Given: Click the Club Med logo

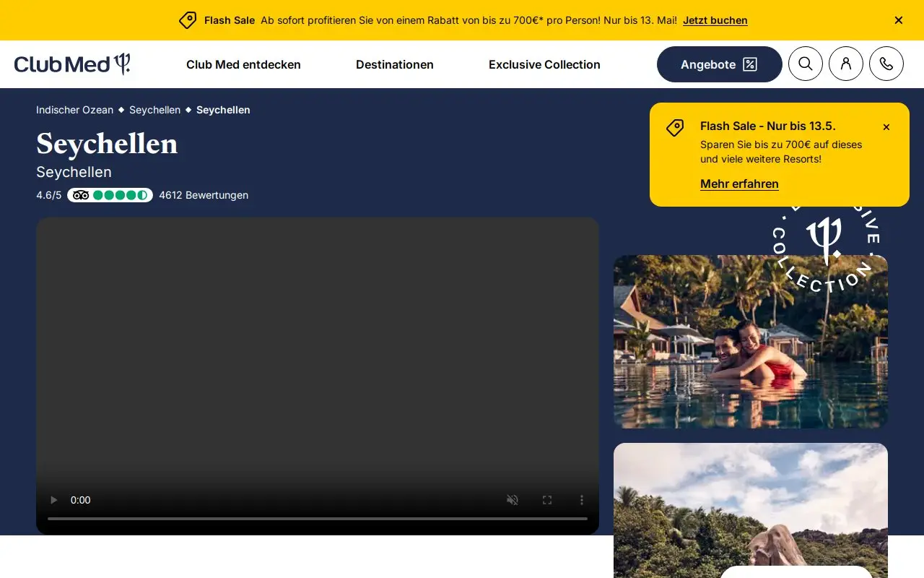Looking at the screenshot, I should click(72, 64).
